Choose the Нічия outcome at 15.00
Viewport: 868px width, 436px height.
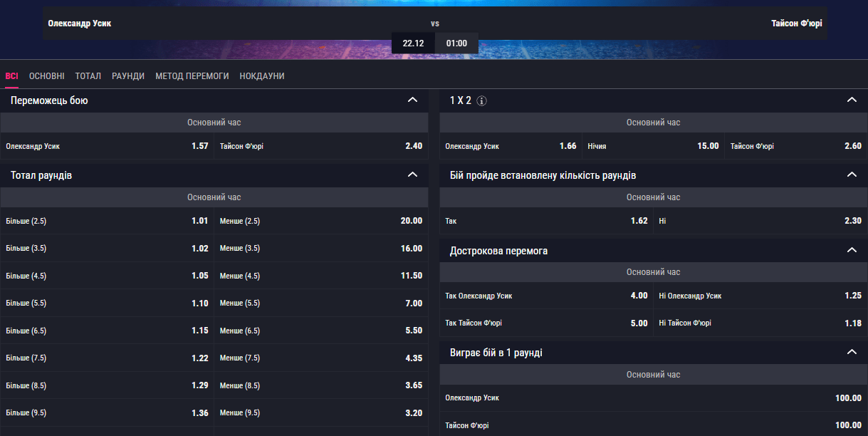point(653,146)
